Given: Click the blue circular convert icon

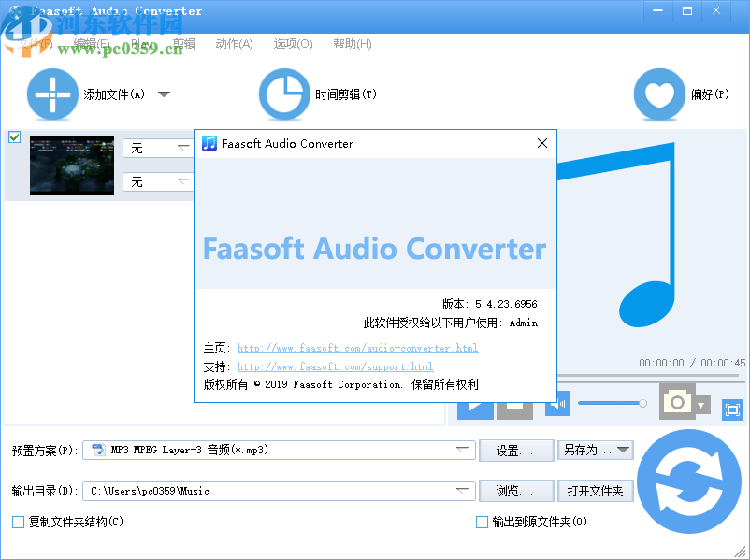Looking at the screenshot, I should [x=689, y=481].
